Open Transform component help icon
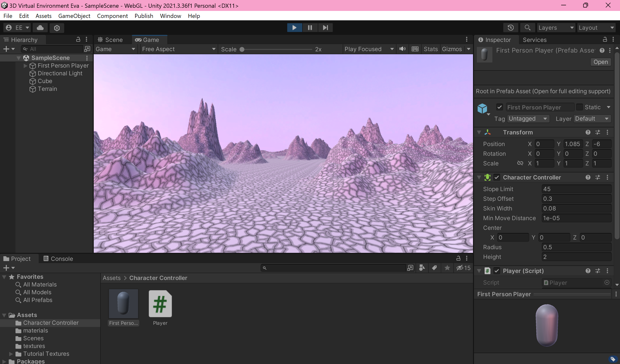 pos(588,132)
